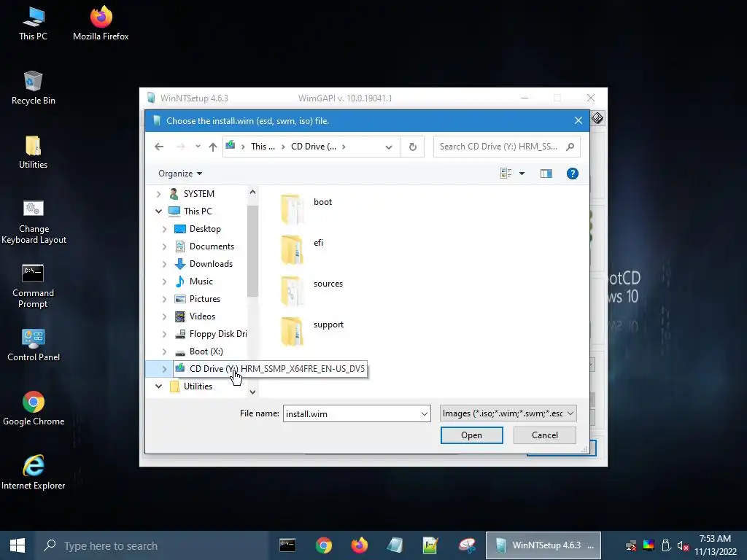The image size is (747, 560).
Task: Open Change Keyboard Layout shortcut
Action: click(x=34, y=222)
